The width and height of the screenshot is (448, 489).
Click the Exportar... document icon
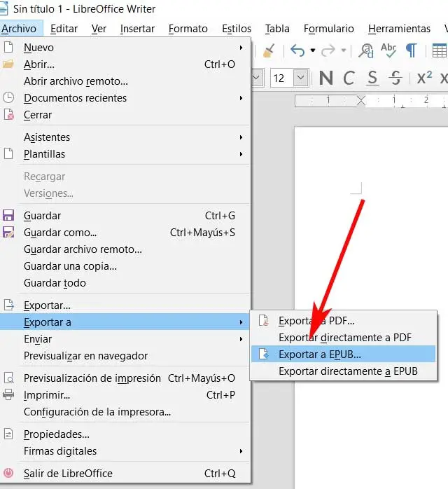[x=8, y=305]
